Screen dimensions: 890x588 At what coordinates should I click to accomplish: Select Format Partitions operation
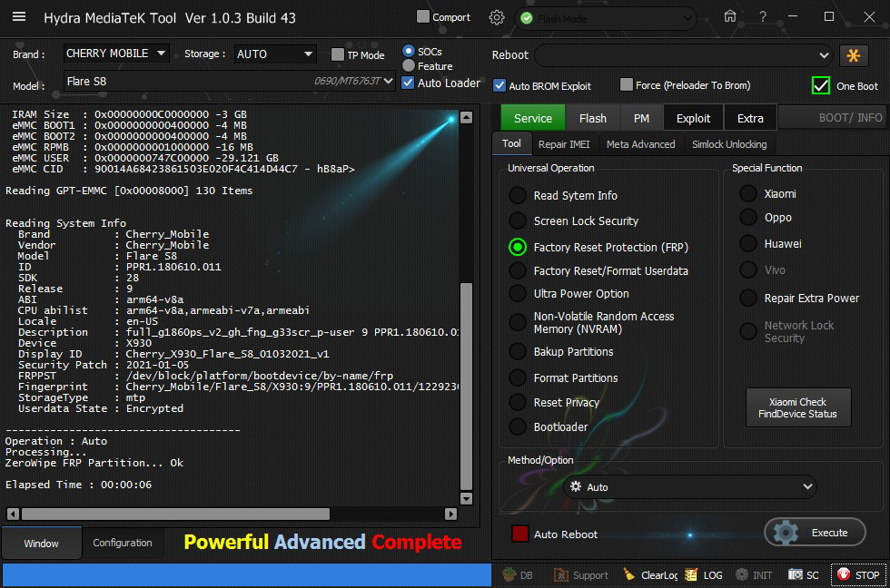click(x=518, y=377)
